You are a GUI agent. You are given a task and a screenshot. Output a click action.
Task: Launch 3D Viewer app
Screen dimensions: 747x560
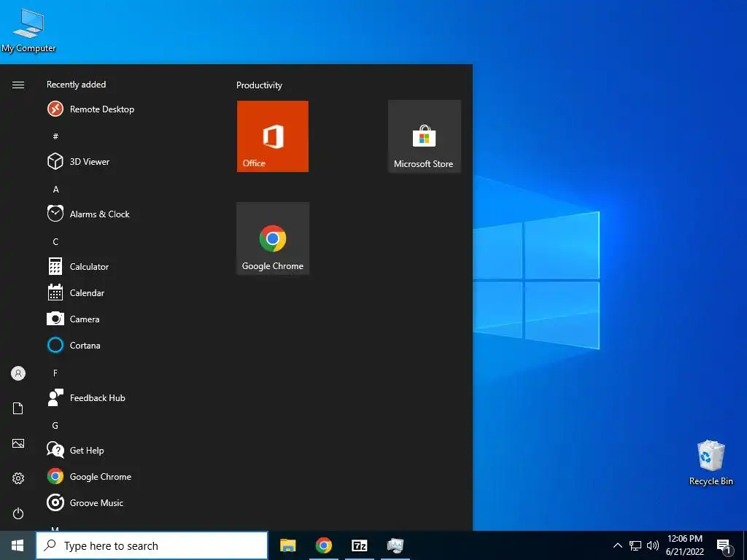78,161
